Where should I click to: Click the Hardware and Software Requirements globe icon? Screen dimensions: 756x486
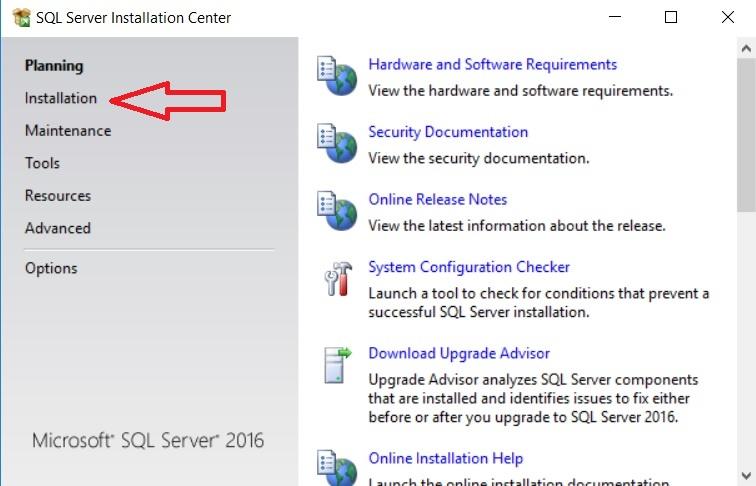tap(336, 76)
